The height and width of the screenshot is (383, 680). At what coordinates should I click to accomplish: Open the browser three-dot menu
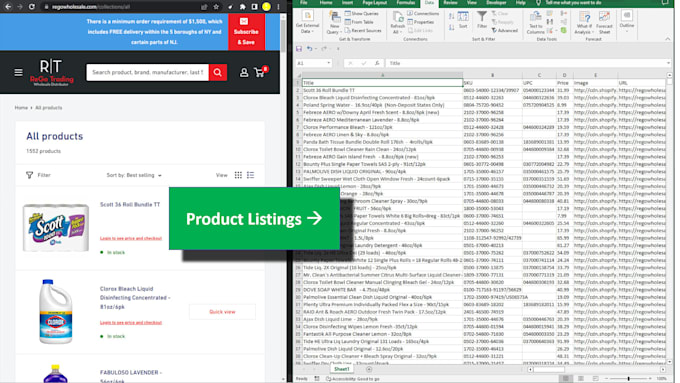coord(278,7)
